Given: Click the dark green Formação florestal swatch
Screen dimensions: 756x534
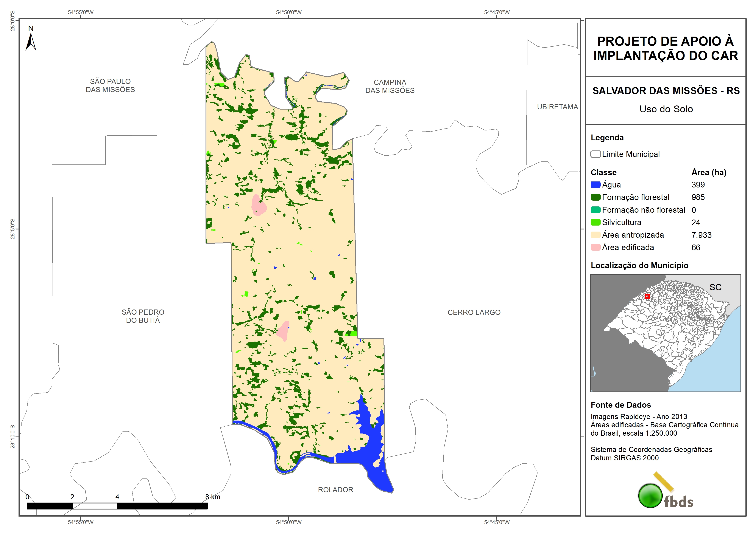Looking at the screenshot, I should point(595,197).
